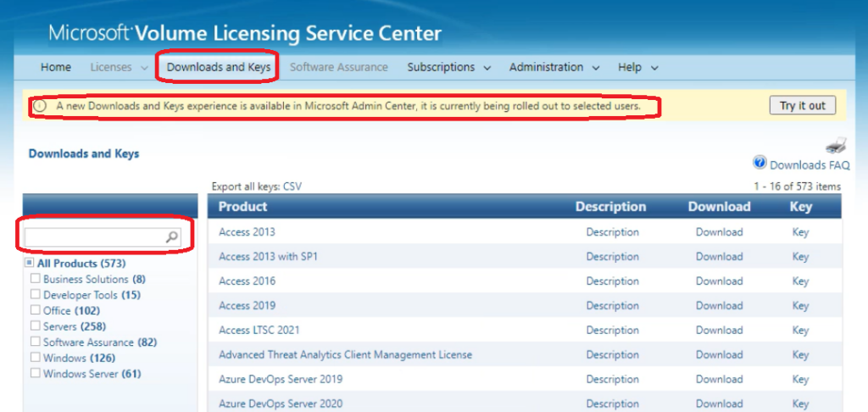Viewport: 868px width, 412px height.
Task: Check the Office filter checkbox
Action: pos(36,309)
